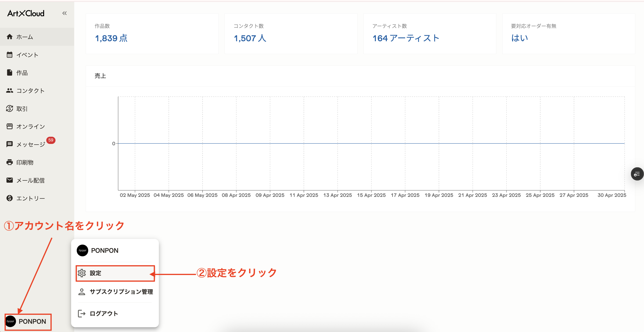Viewport: 644px width, 332px height.
Task: Open コンタクト in the sidebar
Action: (37, 91)
